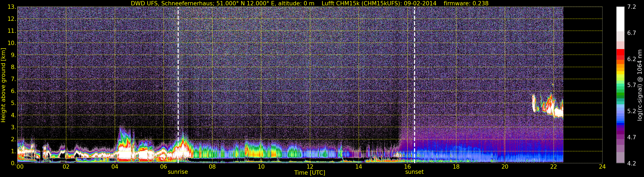This screenshot has height=177, width=644.
Task: Click the "sunset" label below the time axis
Action: pos(414,172)
